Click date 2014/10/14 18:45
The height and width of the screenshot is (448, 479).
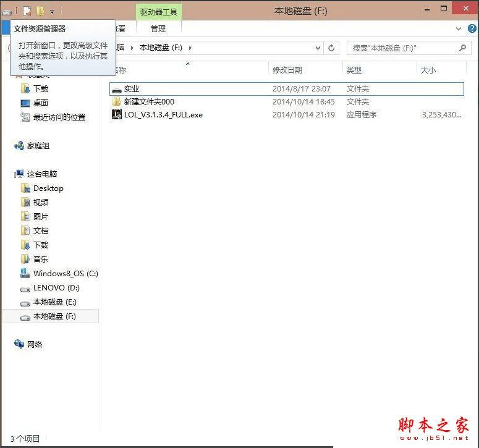tap(303, 102)
